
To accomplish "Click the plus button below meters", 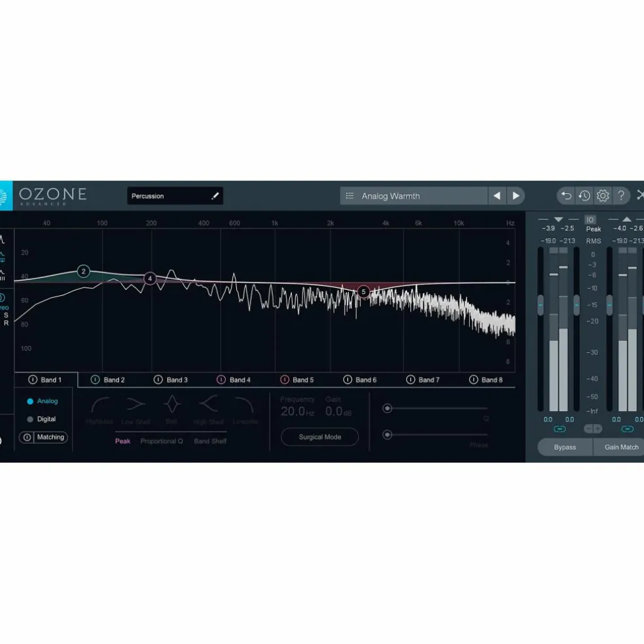I will 598,429.
